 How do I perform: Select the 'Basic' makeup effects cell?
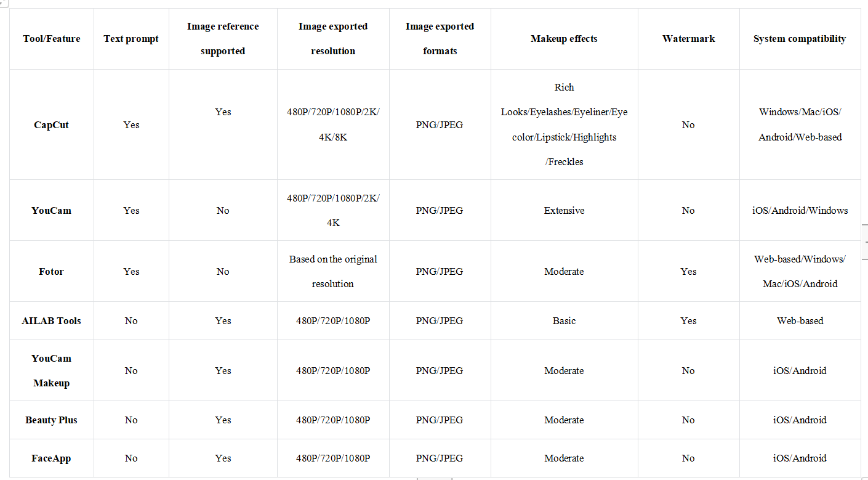click(564, 320)
